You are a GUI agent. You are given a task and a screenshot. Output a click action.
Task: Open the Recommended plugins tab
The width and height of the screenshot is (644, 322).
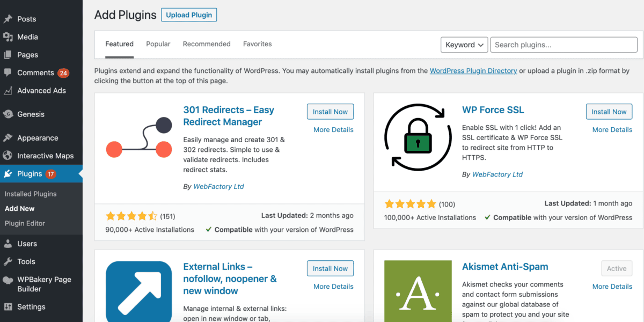[207, 44]
